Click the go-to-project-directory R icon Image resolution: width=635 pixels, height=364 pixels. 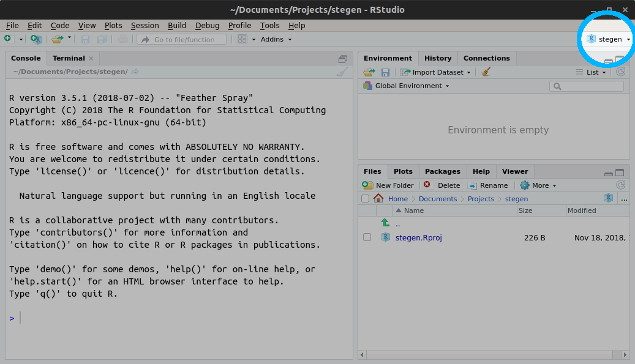coord(608,198)
